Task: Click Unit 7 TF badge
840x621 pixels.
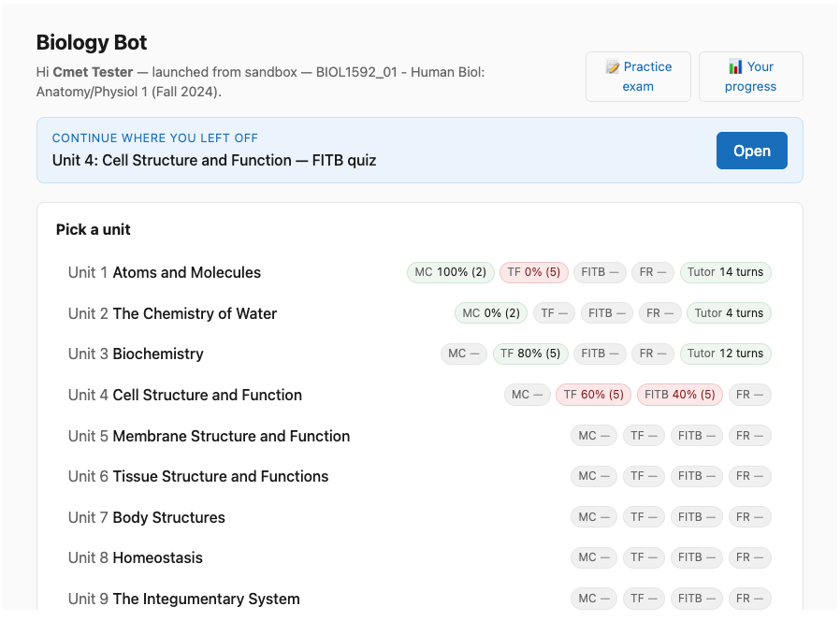Action: (x=644, y=517)
